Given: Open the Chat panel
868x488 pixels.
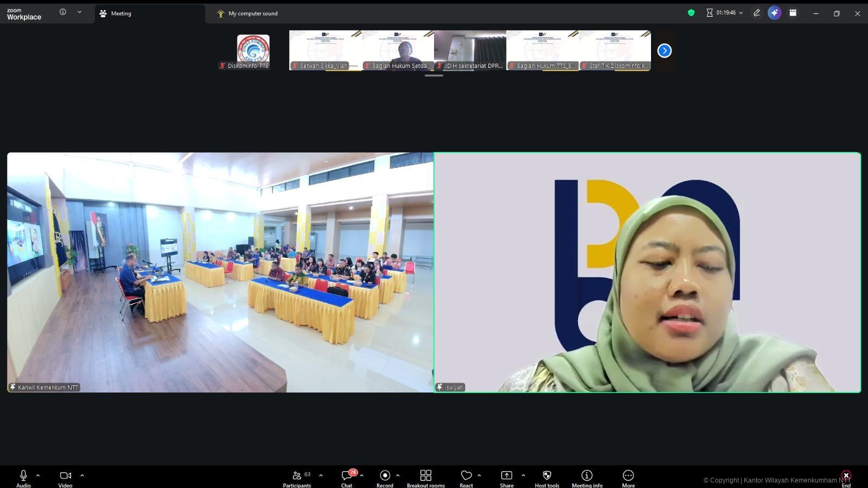Looking at the screenshot, I should coord(347,478).
